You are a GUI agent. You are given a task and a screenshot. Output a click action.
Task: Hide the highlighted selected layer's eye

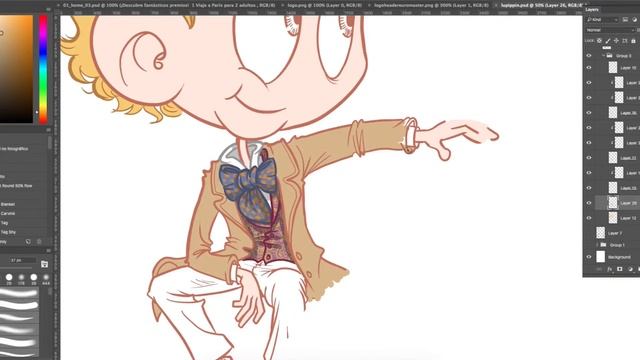(589, 203)
